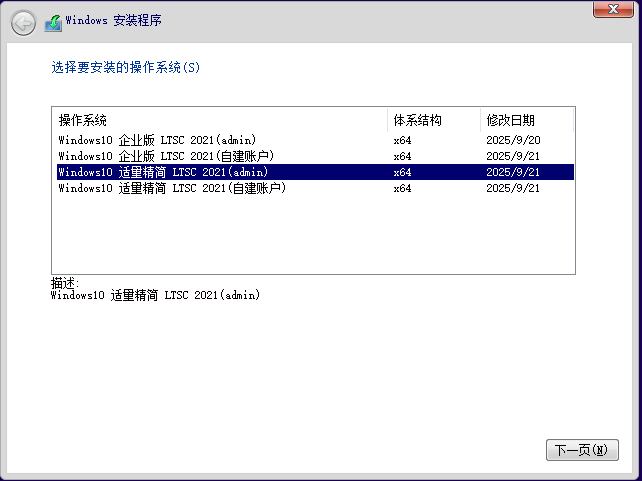Click the 体系结构 column header
Screen dimensions: 642x481
(x=417, y=120)
